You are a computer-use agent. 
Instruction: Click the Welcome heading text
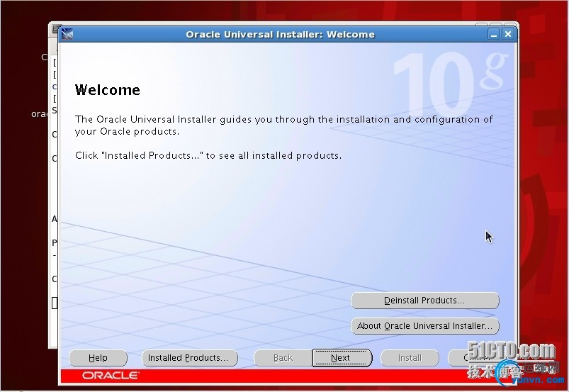pyautogui.click(x=108, y=90)
